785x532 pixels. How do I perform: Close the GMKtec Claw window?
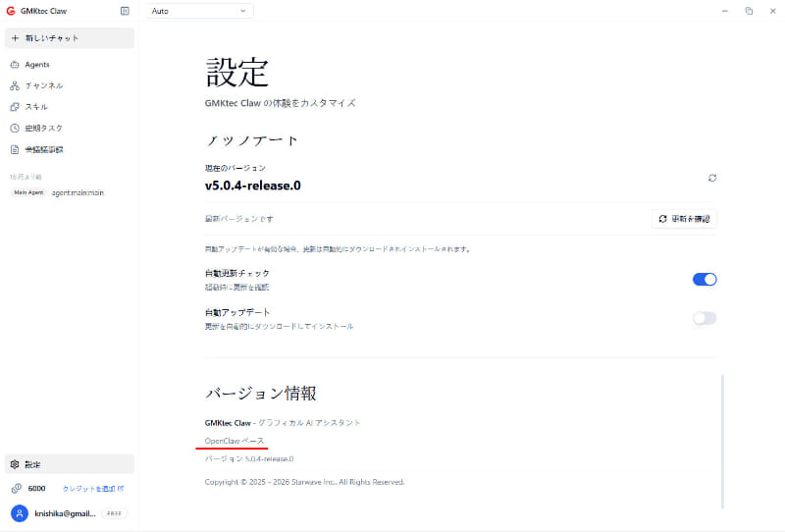[x=772, y=11]
